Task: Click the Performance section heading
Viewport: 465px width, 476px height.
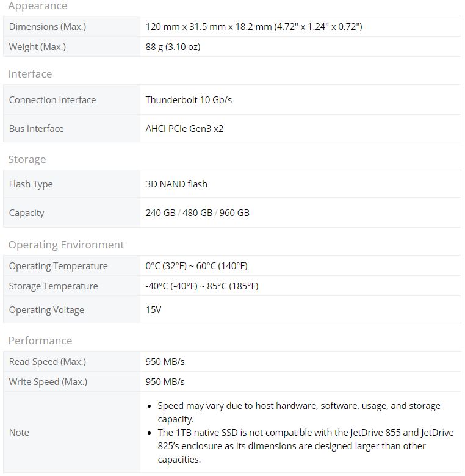Action: [40, 341]
